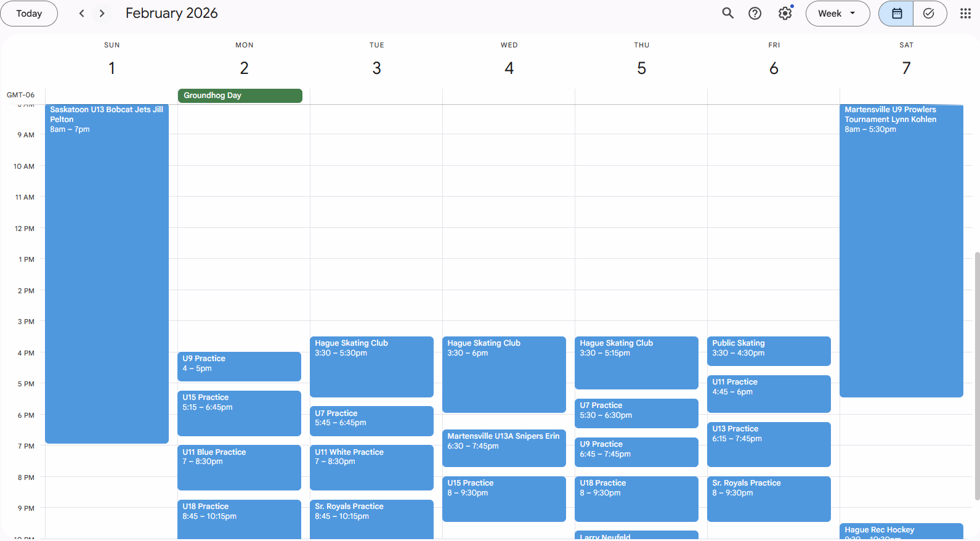Switch to Calendar view toggle

tap(896, 14)
